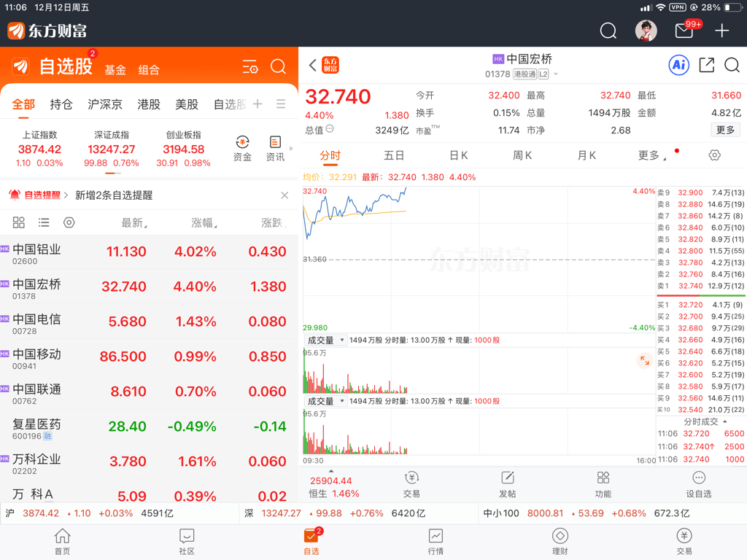
Task: Go back from 中国宏桥 detail
Action: (x=312, y=65)
